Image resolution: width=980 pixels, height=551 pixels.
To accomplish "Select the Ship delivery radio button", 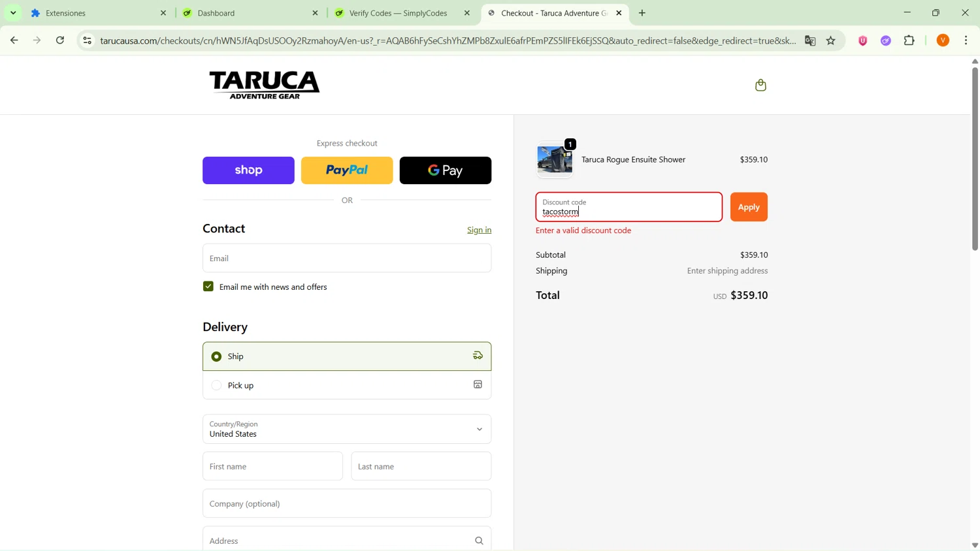I will tap(216, 356).
